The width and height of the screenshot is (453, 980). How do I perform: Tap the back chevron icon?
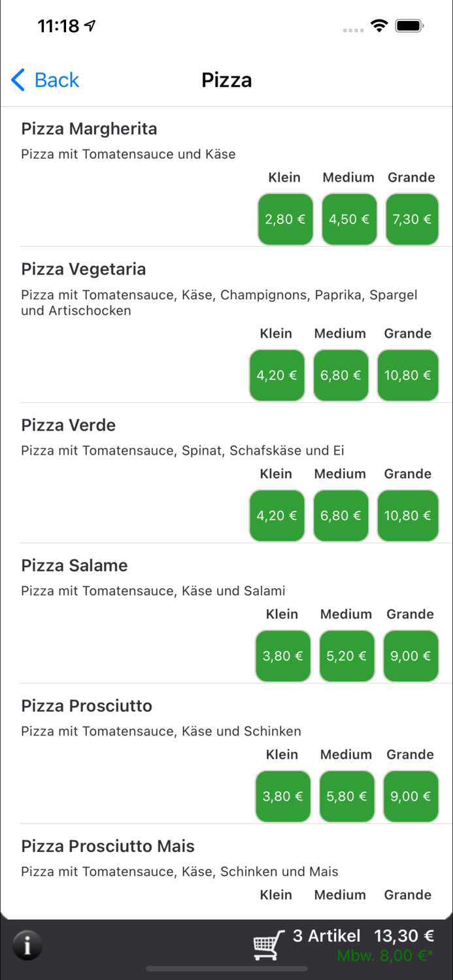pos(18,80)
